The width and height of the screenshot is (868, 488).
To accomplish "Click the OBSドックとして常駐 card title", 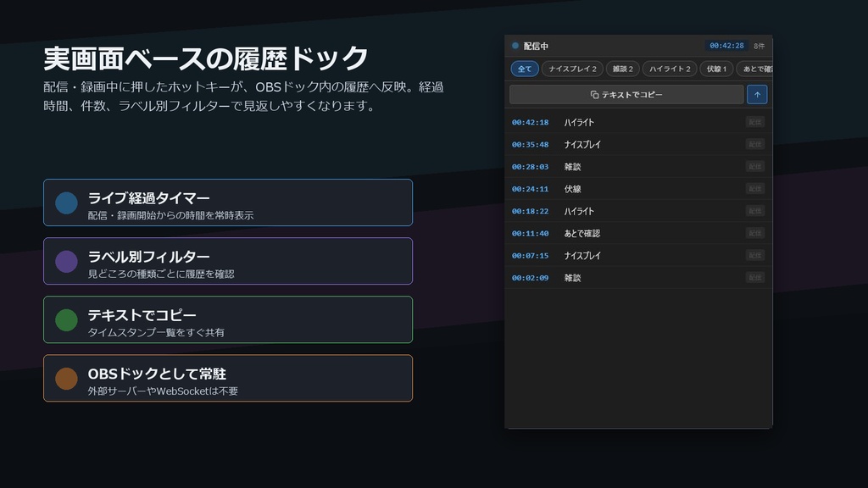I will pos(157,374).
